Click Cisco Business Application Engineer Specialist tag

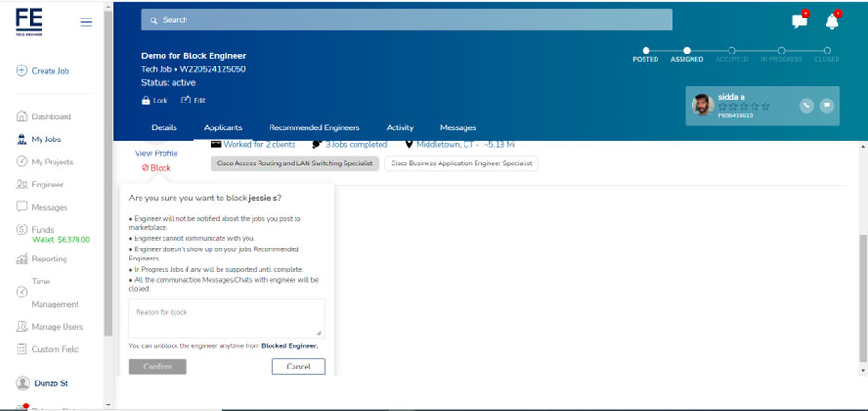point(461,163)
